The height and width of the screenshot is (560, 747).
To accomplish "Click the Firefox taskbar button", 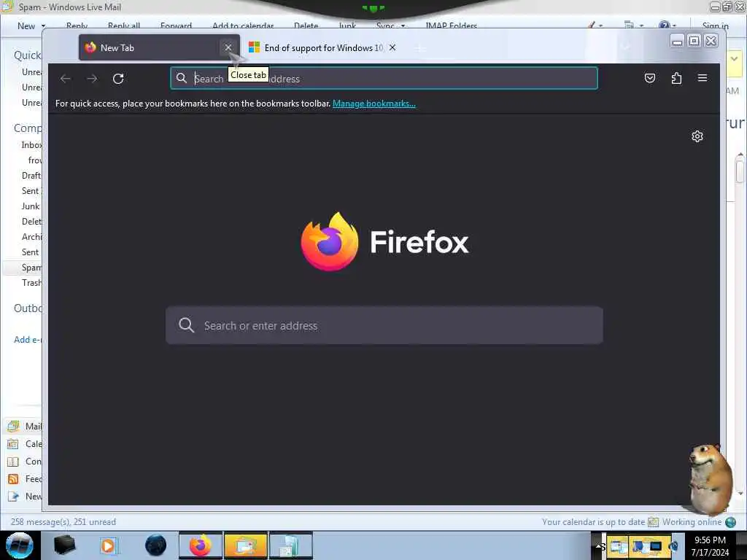I will pyautogui.click(x=200, y=545).
